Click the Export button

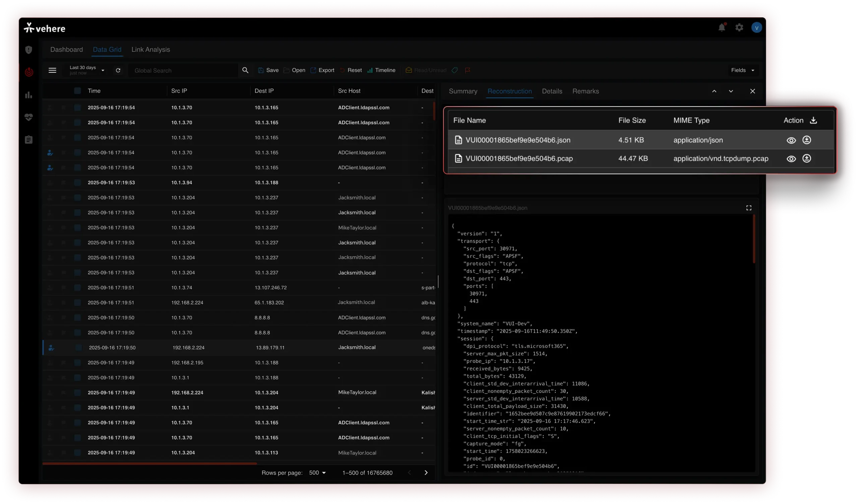[322, 70]
